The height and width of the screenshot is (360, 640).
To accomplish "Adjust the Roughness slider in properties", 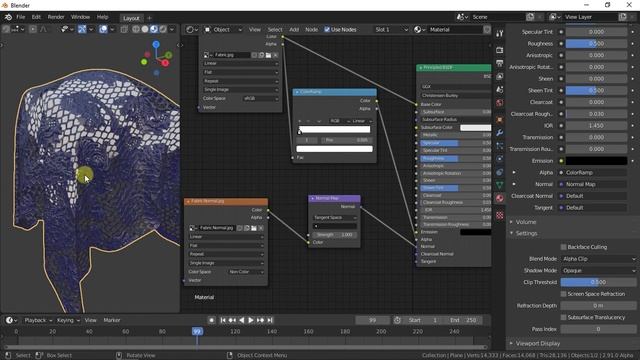I will tap(596, 44).
